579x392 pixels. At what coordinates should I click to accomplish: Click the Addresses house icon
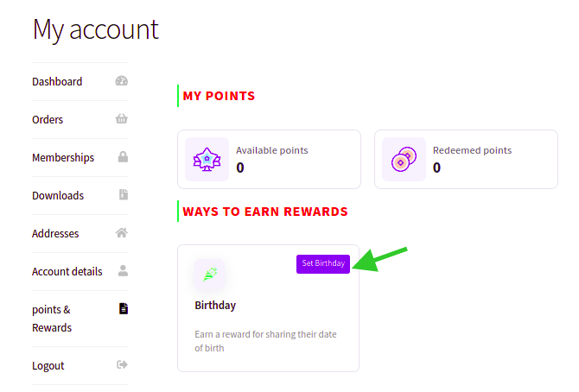coord(122,232)
